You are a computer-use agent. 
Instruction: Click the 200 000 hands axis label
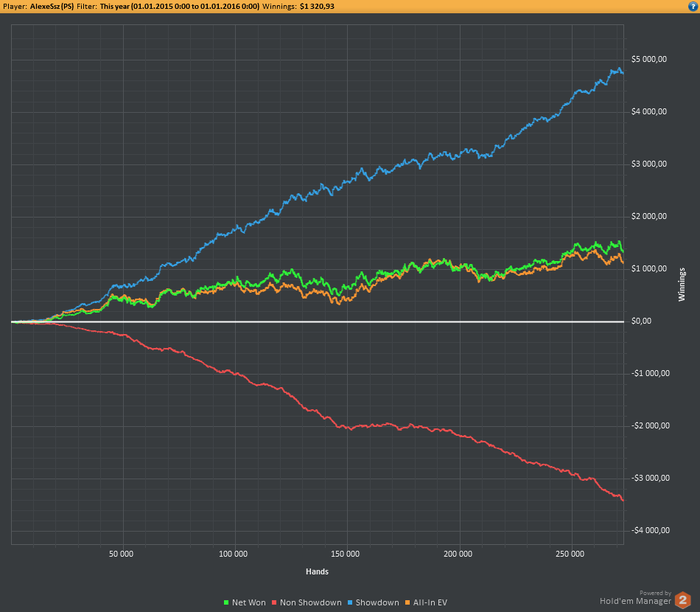point(458,554)
